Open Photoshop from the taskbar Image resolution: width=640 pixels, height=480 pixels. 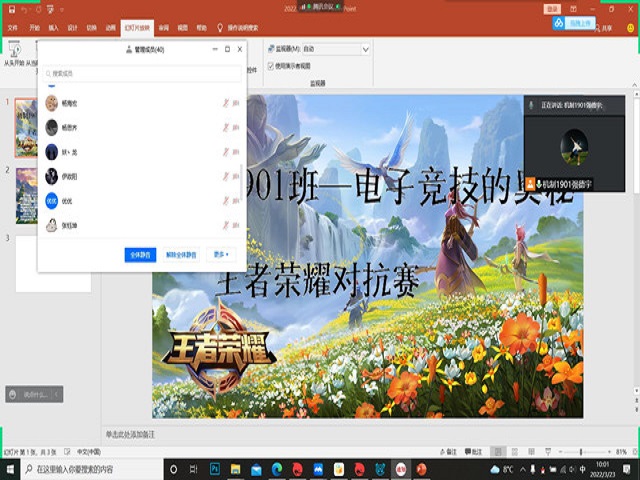coord(215,469)
